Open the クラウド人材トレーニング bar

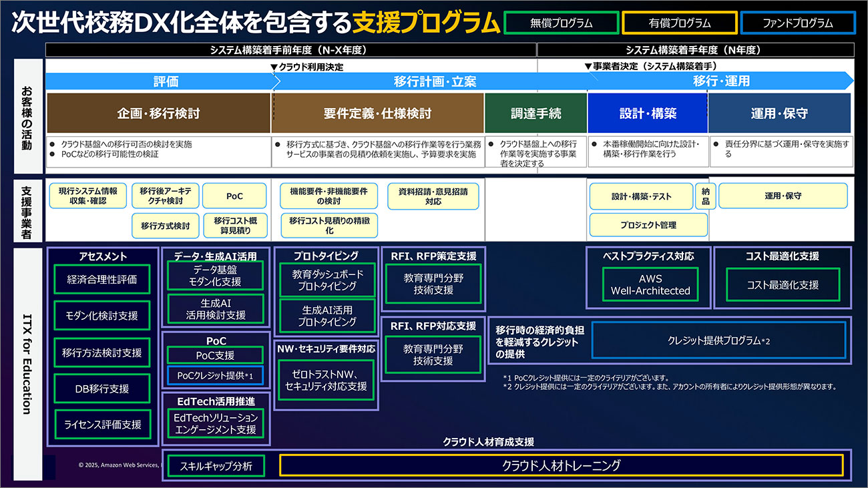point(561,465)
